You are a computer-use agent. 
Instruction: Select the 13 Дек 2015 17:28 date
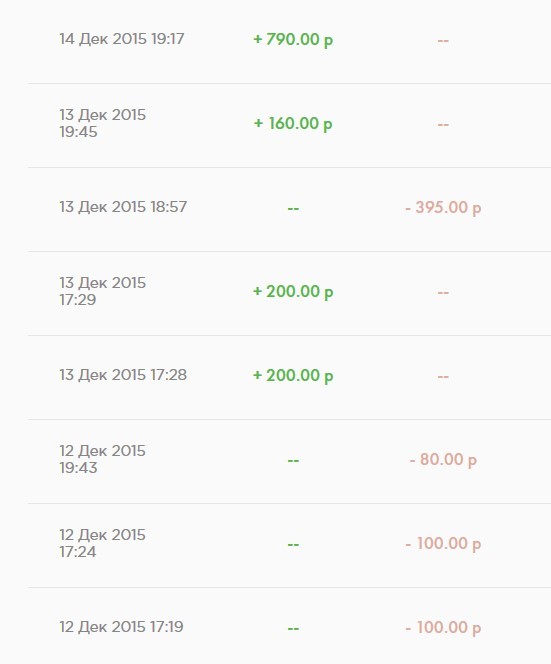click(123, 375)
